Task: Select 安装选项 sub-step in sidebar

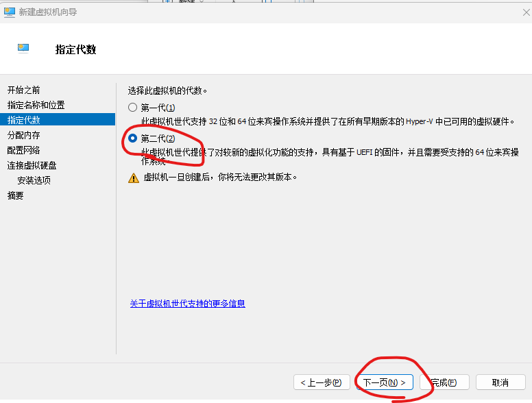Action: tap(34, 180)
